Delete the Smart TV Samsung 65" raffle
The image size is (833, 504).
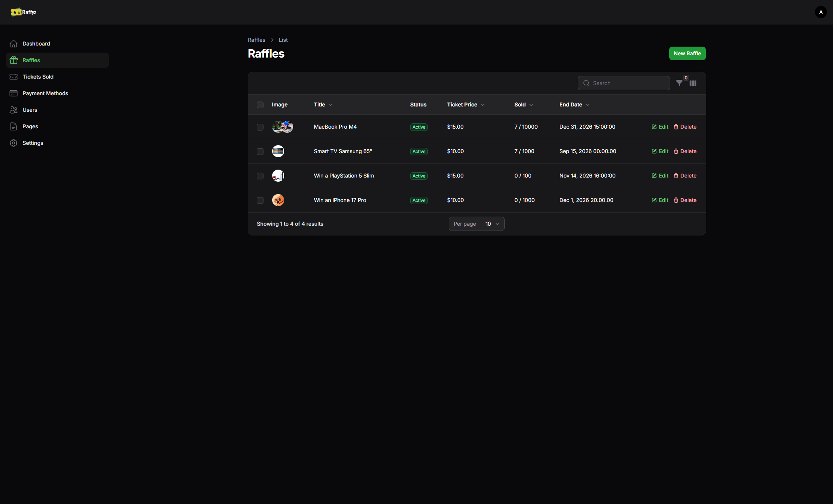[x=685, y=151]
